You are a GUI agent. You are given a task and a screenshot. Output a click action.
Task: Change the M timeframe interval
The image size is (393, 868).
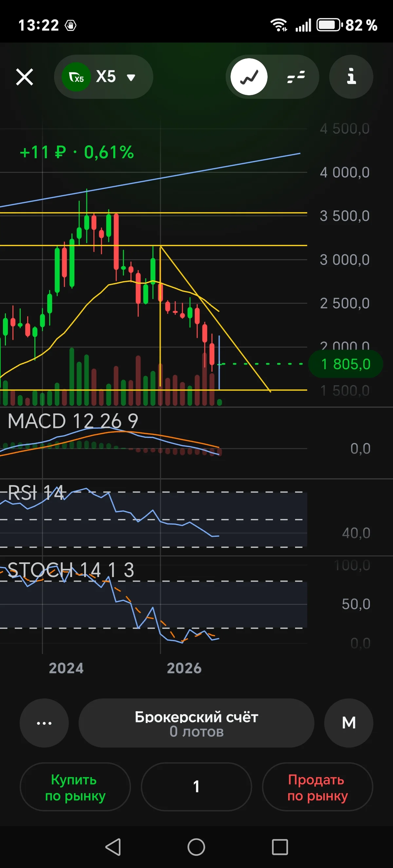(349, 723)
